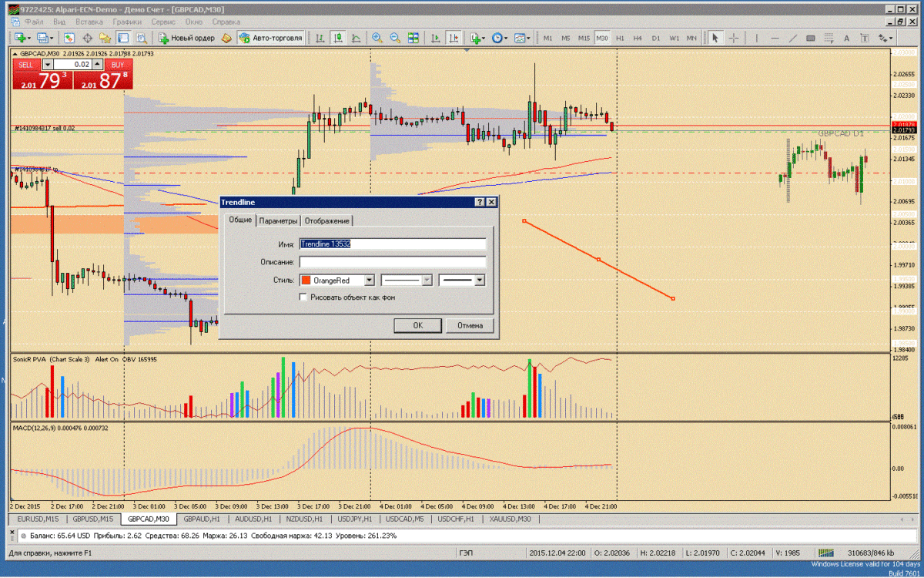Click the Описание description input field
Viewport: 924px width, 578px height.
(x=393, y=262)
